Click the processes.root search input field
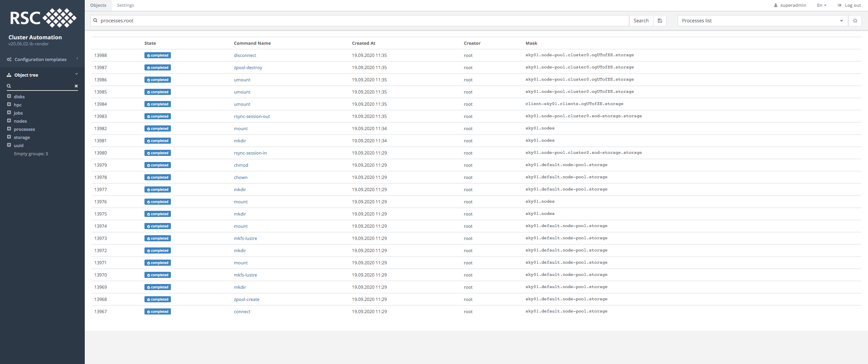Screen dimensions: 868x364 363,21
